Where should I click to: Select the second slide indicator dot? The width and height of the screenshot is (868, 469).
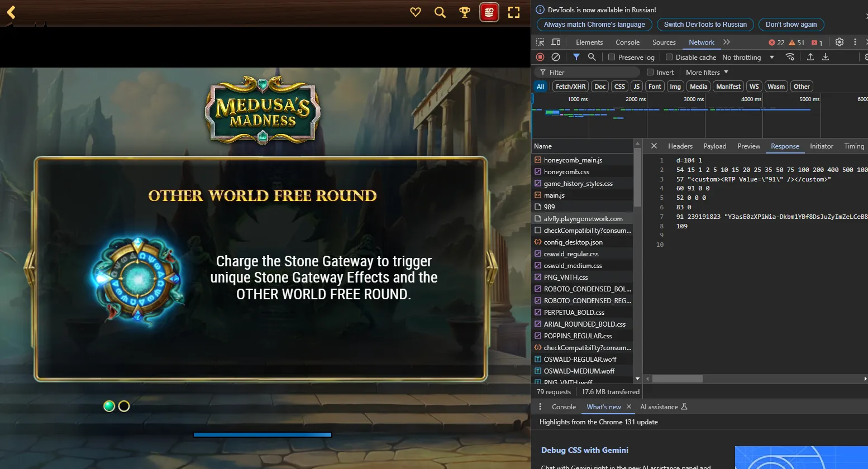[x=124, y=406]
